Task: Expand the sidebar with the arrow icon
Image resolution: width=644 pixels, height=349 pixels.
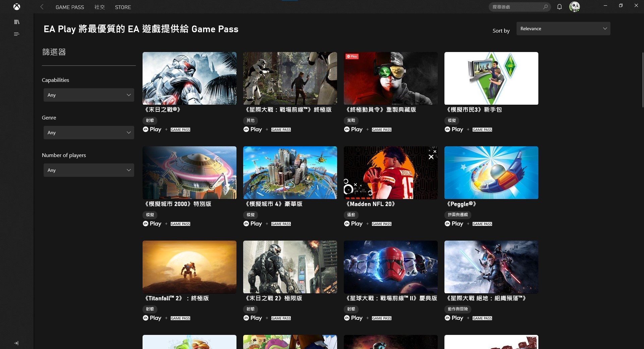Action: (x=16, y=343)
